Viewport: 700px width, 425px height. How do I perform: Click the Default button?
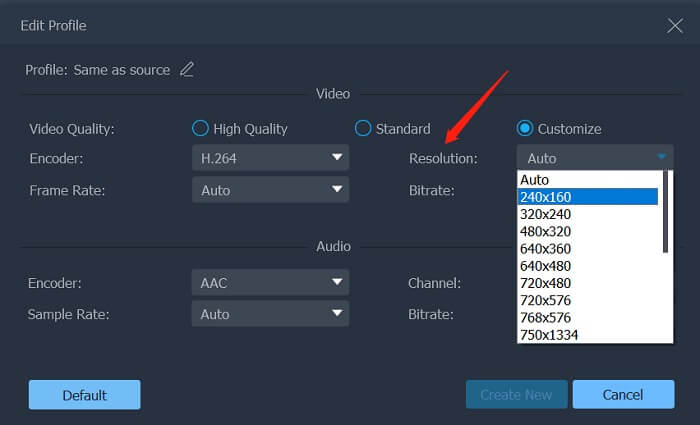click(x=84, y=395)
